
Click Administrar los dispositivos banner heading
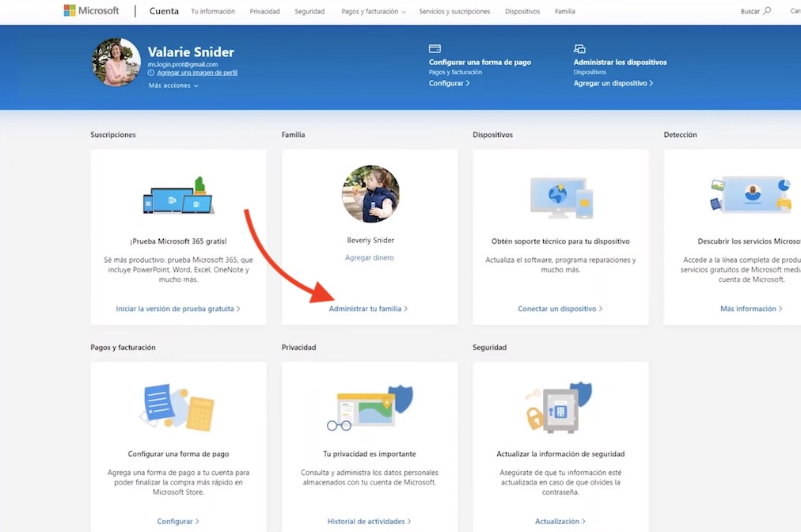tap(620, 62)
